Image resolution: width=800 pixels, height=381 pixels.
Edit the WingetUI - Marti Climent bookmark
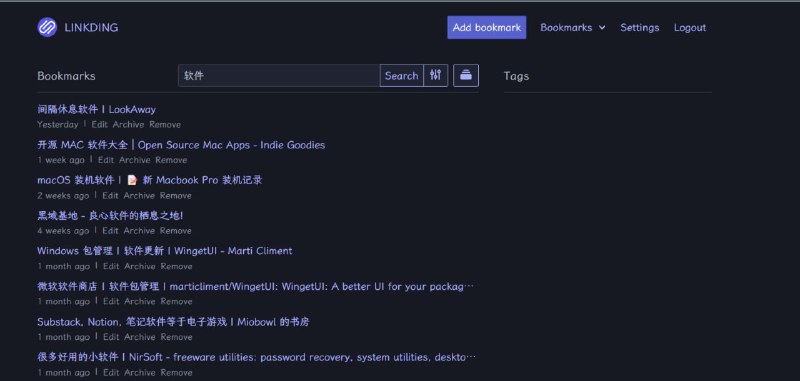(111, 266)
